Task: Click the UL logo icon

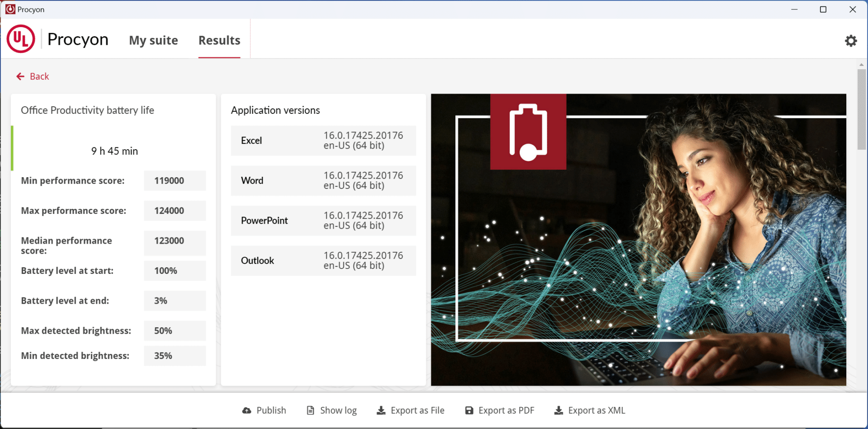Action: coord(21,39)
